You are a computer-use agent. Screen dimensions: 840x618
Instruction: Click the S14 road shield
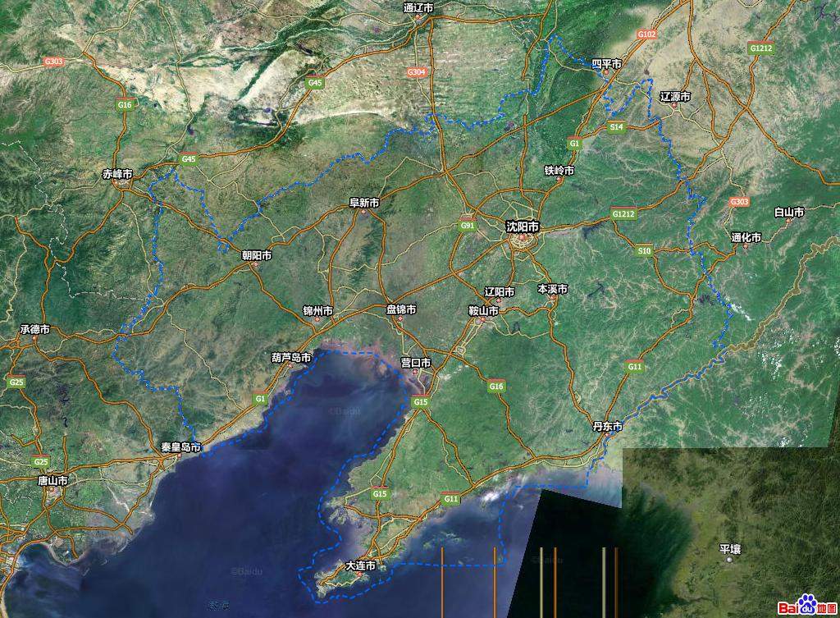616,127
